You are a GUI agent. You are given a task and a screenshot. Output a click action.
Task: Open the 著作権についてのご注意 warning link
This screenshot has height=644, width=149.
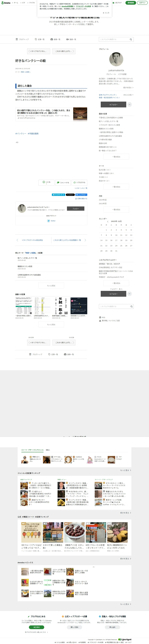(110, 320)
